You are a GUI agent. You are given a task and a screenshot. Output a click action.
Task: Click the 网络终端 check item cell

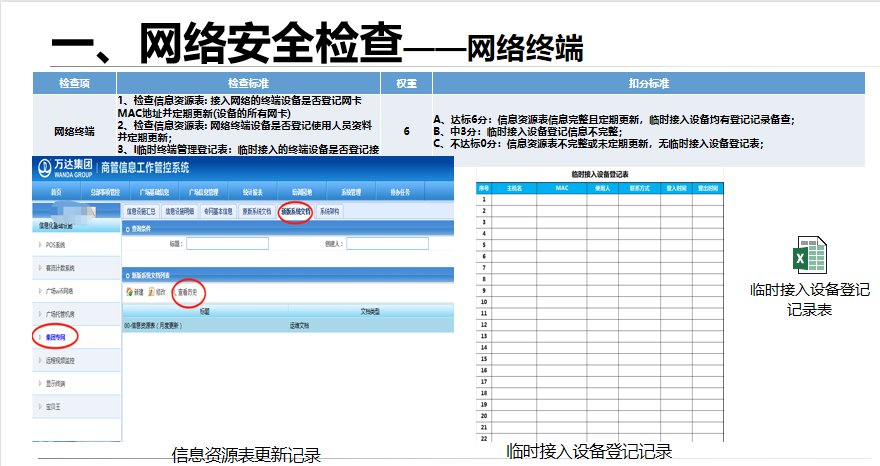pos(74,131)
